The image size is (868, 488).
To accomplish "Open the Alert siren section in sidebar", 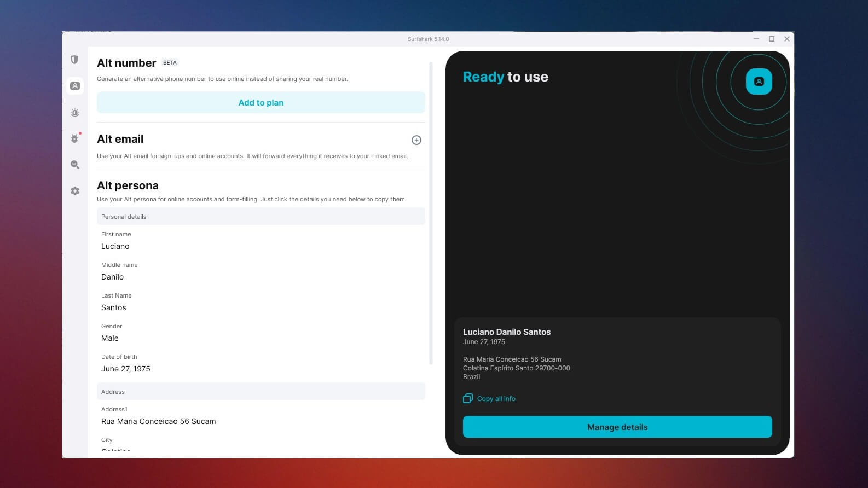I will [x=75, y=112].
